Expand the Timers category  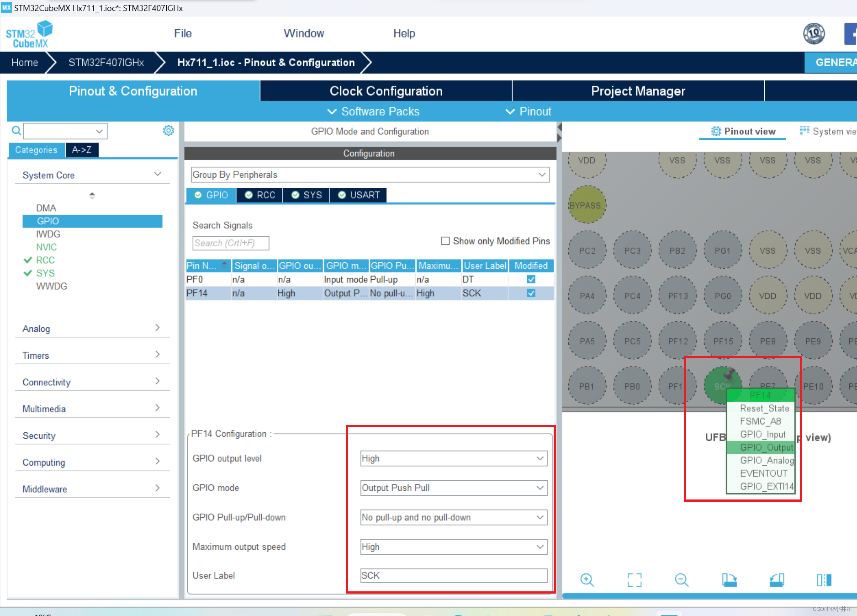pos(92,355)
